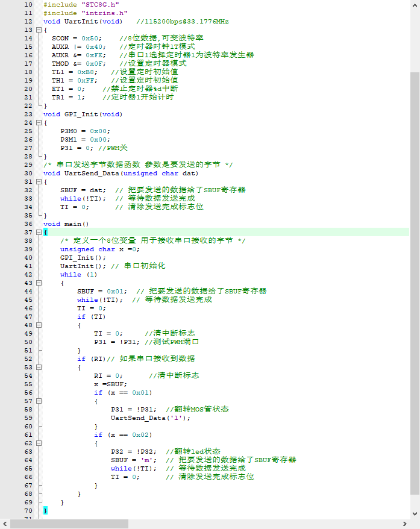Click the UartInit() call on line 41
The width and height of the screenshot is (420, 529).
(83, 266)
